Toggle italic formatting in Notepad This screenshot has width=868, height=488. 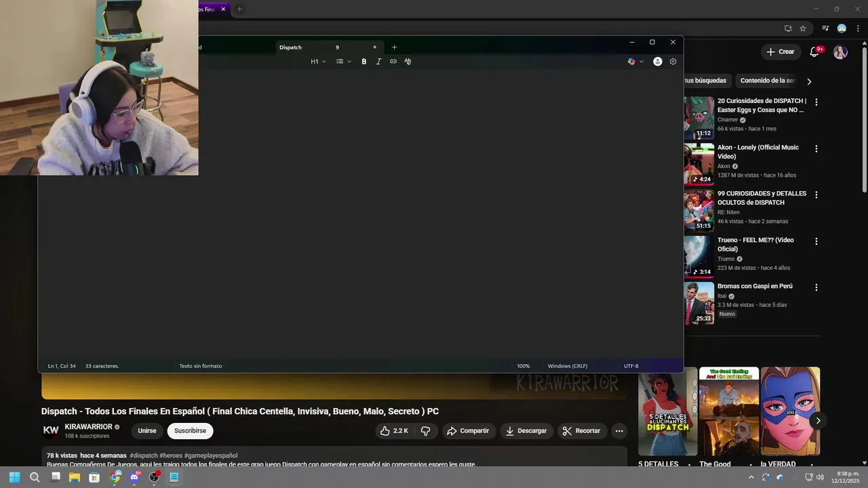coord(378,62)
